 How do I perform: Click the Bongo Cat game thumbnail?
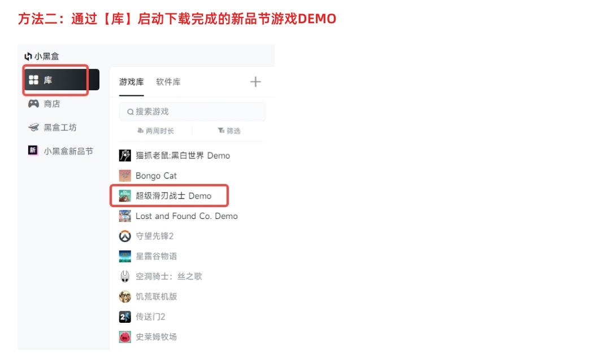(125, 176)
